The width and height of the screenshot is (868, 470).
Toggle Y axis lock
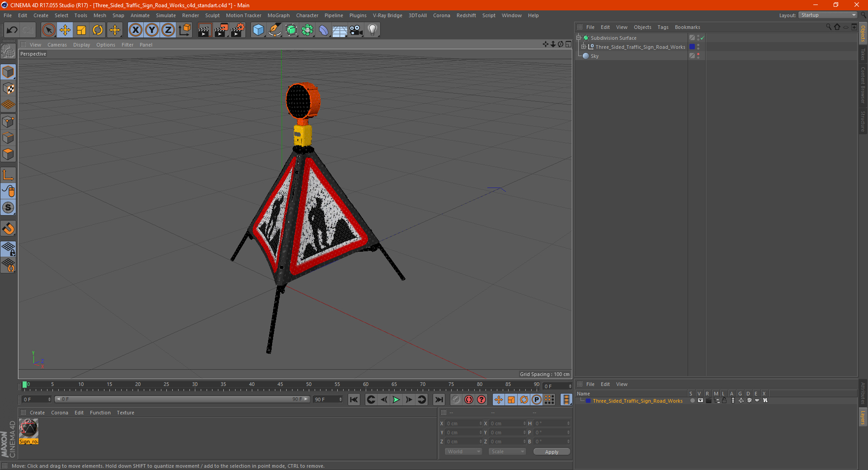(x=152, y=30)
